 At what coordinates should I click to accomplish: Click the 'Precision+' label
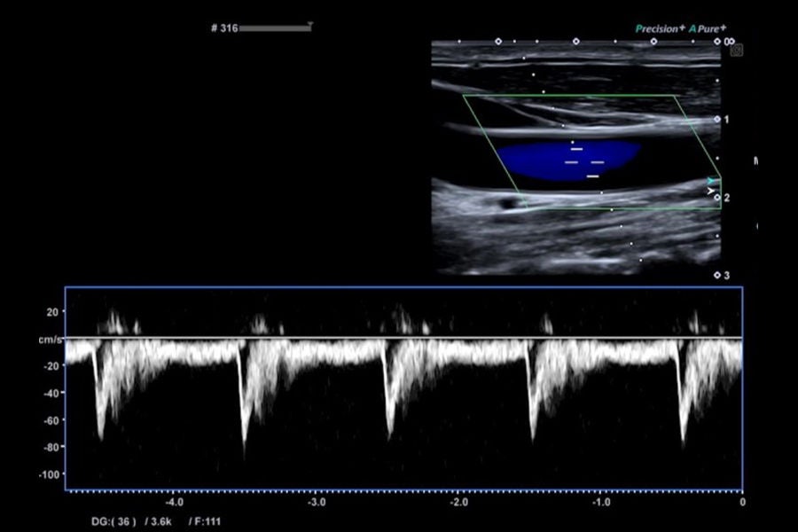click(x=660, y=29)
